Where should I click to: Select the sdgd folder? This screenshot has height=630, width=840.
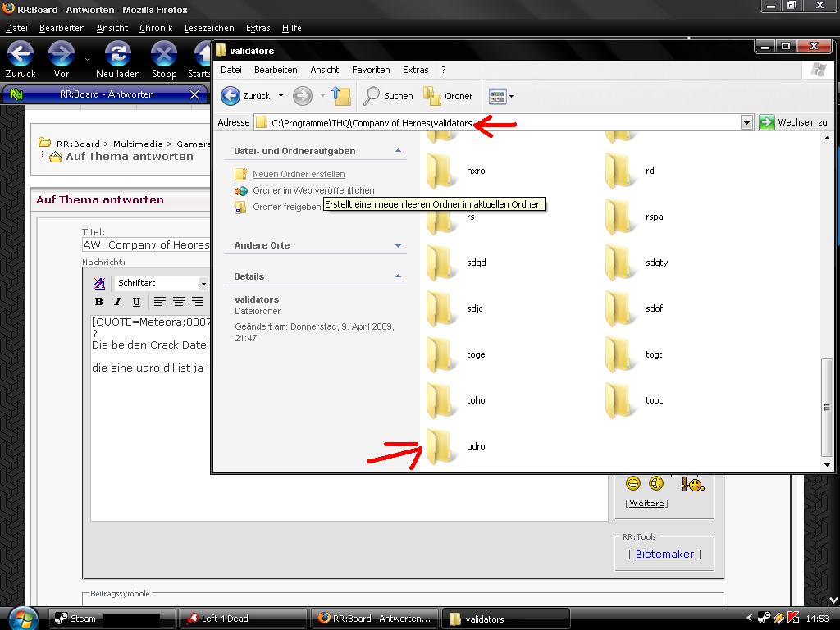pyautogui.click(x=456, y=262)
